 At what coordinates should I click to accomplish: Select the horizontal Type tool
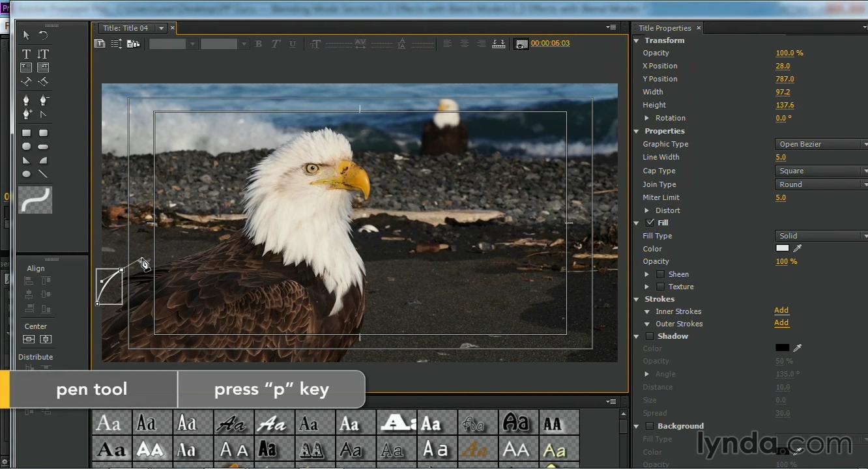click(x=26, y=54)
